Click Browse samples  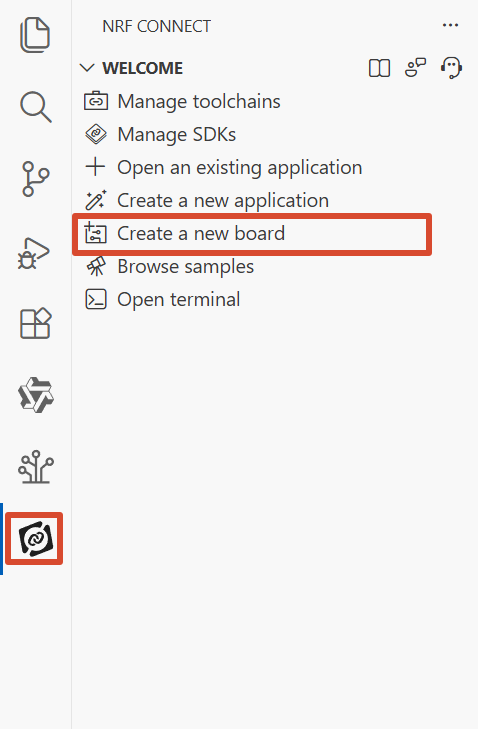click(x=186, y=266)
